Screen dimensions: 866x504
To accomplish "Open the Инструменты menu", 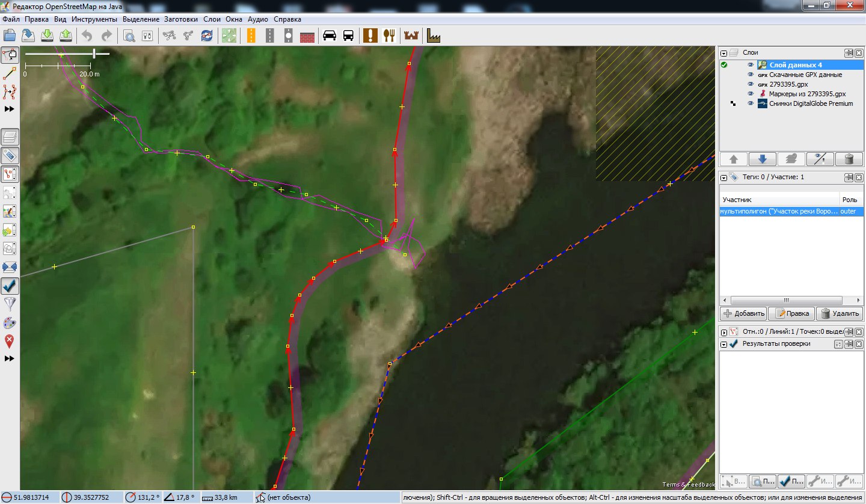I will pyautogui.click(x=94, y=19).
